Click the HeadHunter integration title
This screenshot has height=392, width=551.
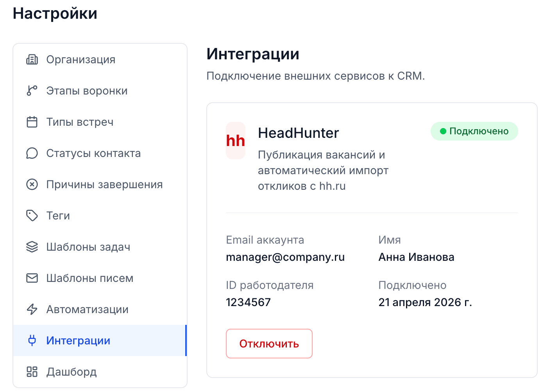tap(299, 133)
